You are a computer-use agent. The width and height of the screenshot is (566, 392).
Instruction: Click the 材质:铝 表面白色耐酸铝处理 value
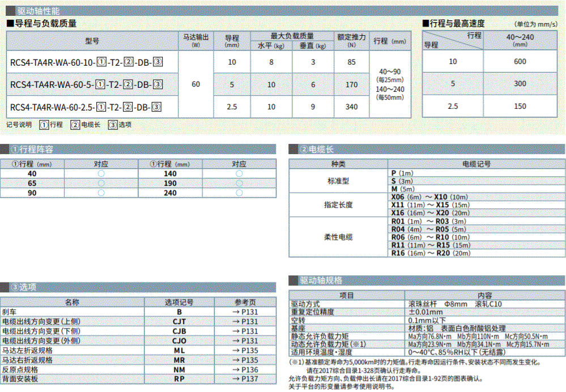tap(457, 329)
